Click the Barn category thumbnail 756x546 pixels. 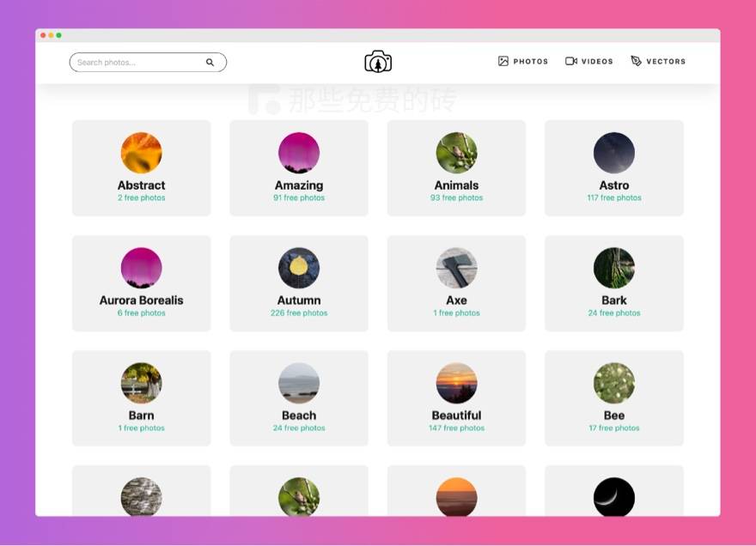coord(142,383)
